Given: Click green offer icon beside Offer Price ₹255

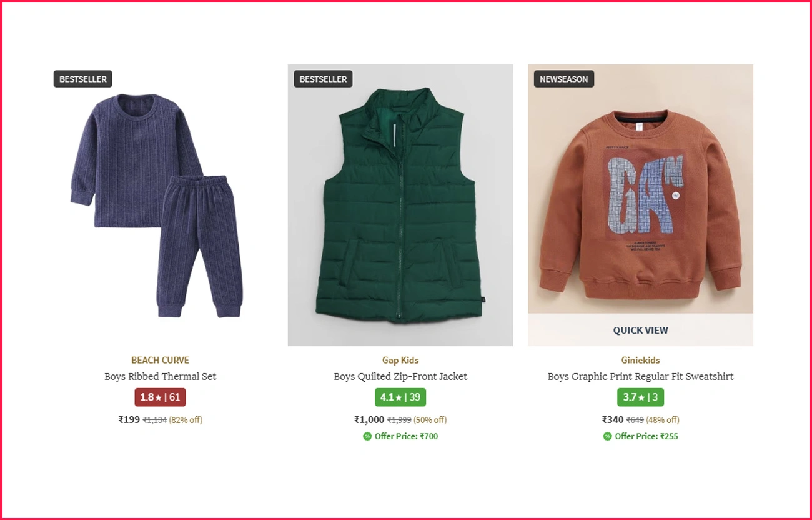Looking at the screenshot, I should click(x=607, y=436).
